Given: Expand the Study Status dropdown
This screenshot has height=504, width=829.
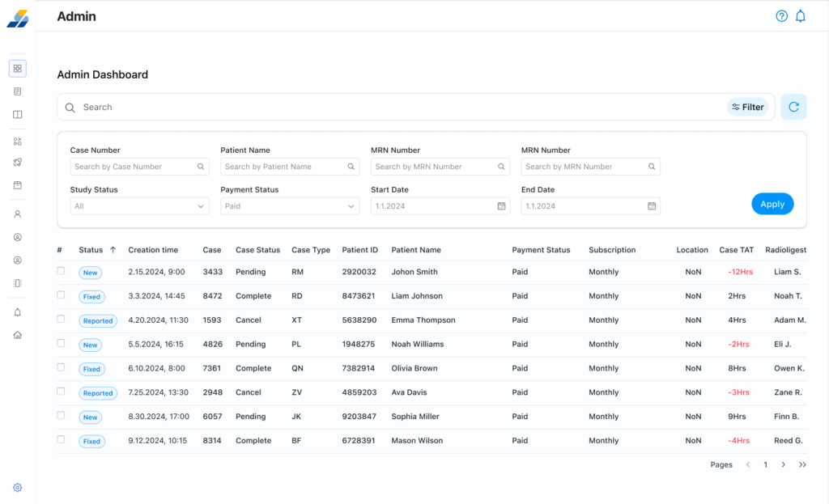Looking at the screenshot, I should pos(139,206).
